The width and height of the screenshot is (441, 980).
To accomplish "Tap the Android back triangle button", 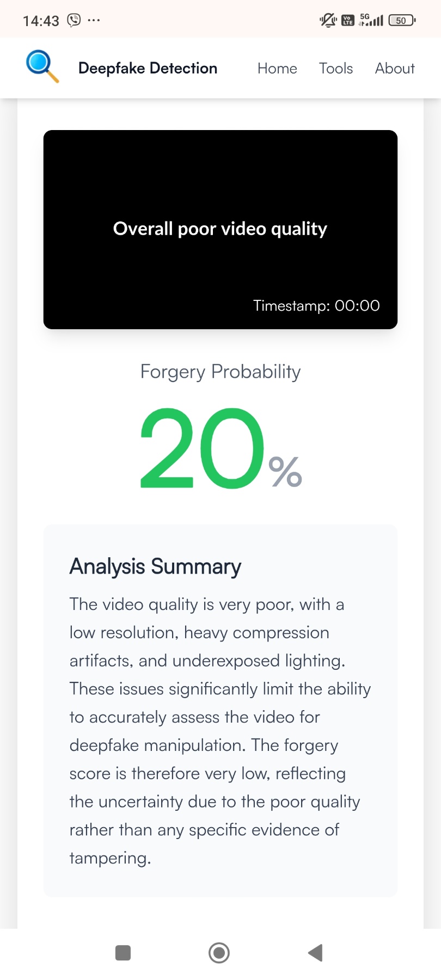I will [x=315, y=953].
